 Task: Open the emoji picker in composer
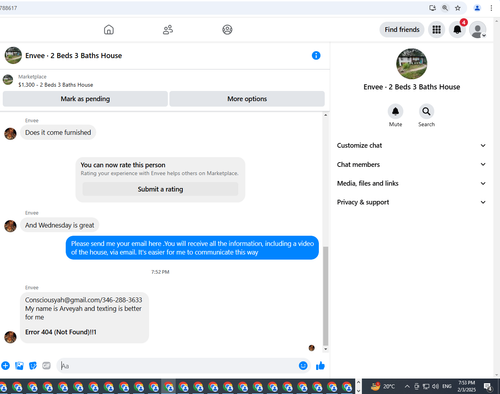[x=303, y=366]
